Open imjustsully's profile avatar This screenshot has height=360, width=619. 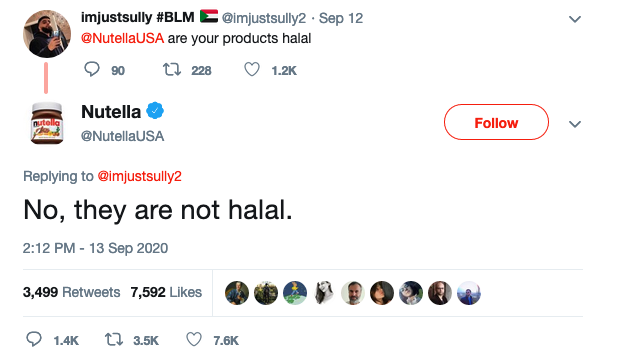(47, 34)
